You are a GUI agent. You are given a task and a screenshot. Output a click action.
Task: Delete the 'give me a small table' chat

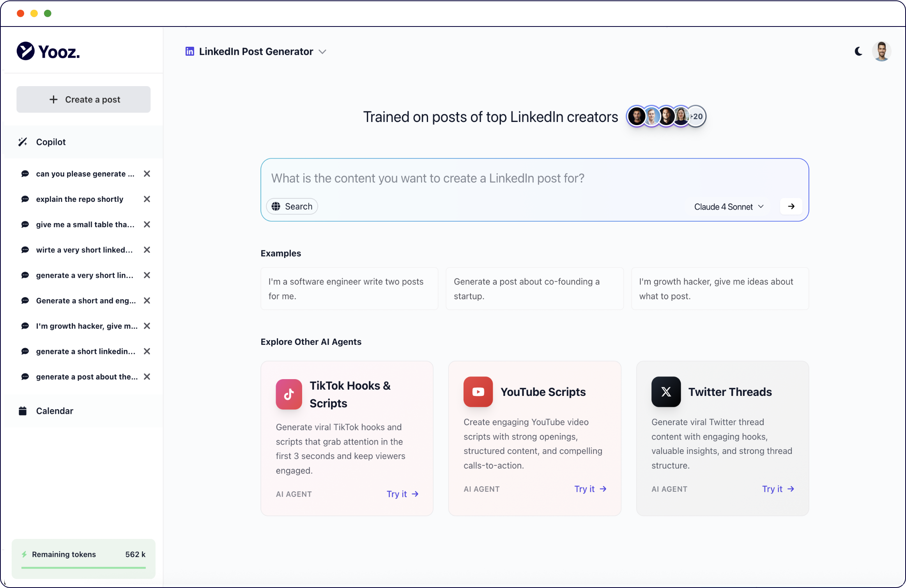[x=147, y=224]
